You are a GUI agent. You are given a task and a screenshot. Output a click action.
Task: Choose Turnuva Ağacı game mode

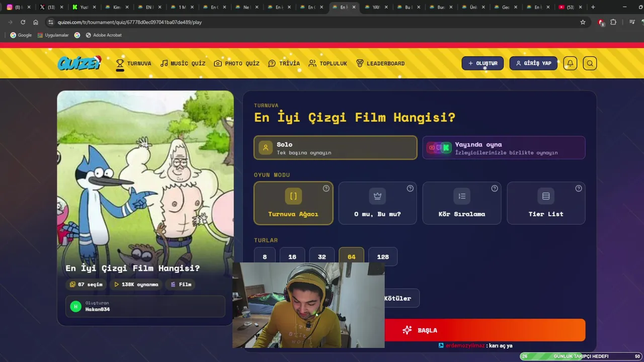(x=293, y=203)
